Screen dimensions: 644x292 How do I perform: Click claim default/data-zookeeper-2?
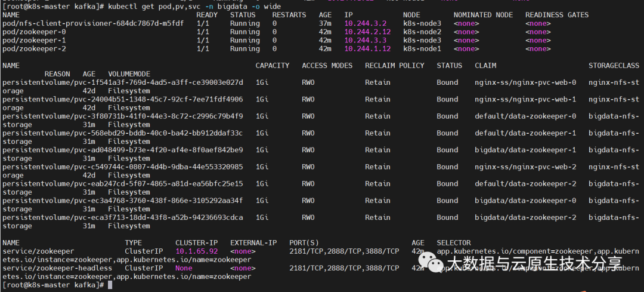[x=525, y=184]
